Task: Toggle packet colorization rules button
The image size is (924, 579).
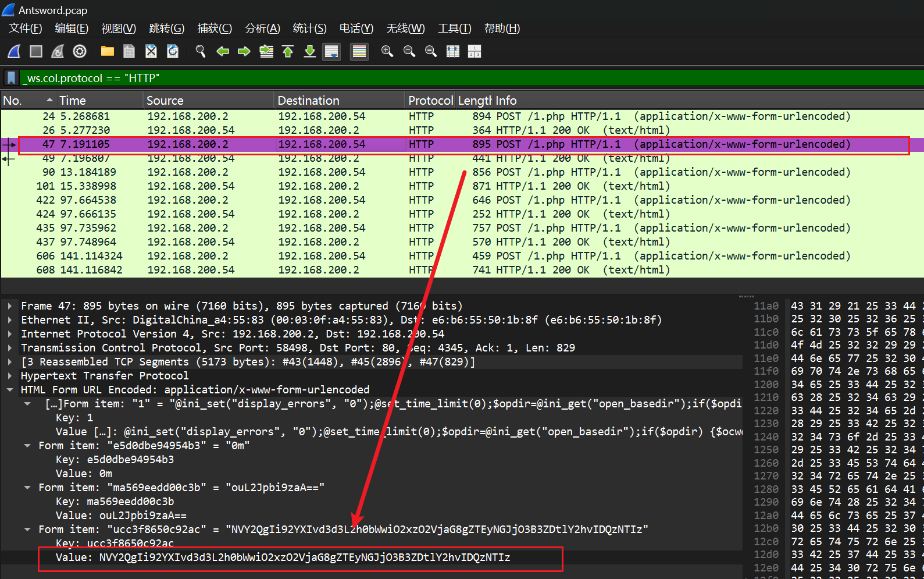Action: [x=359, y=52]
